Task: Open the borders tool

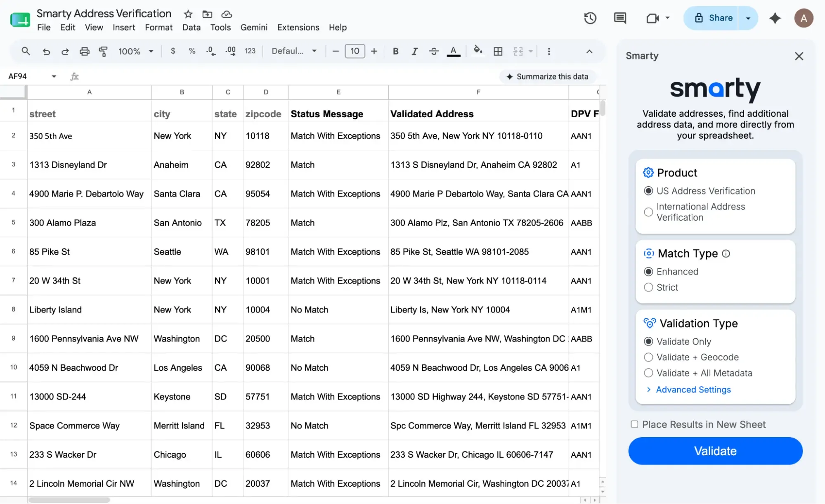Action: point(498,51)
